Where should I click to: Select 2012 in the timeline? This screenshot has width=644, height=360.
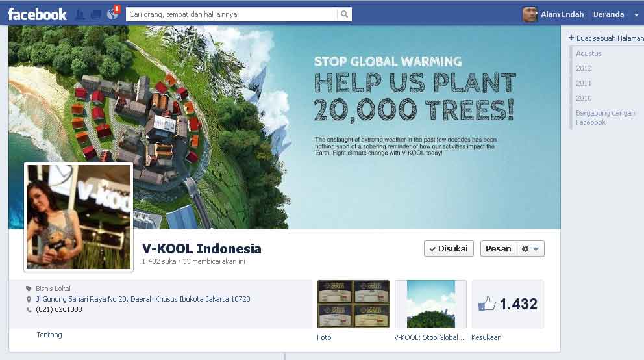[x=584, y=68]
